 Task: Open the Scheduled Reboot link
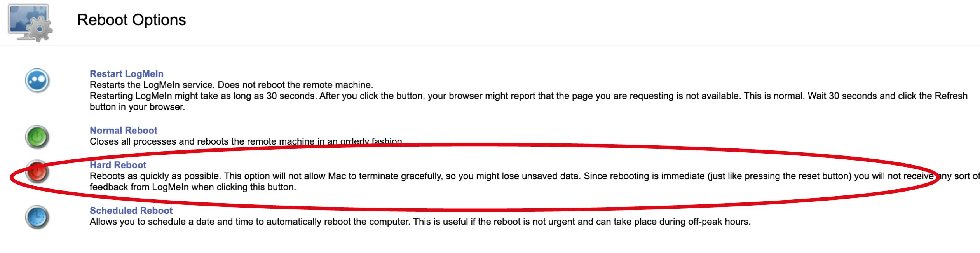tap(131, 210)
